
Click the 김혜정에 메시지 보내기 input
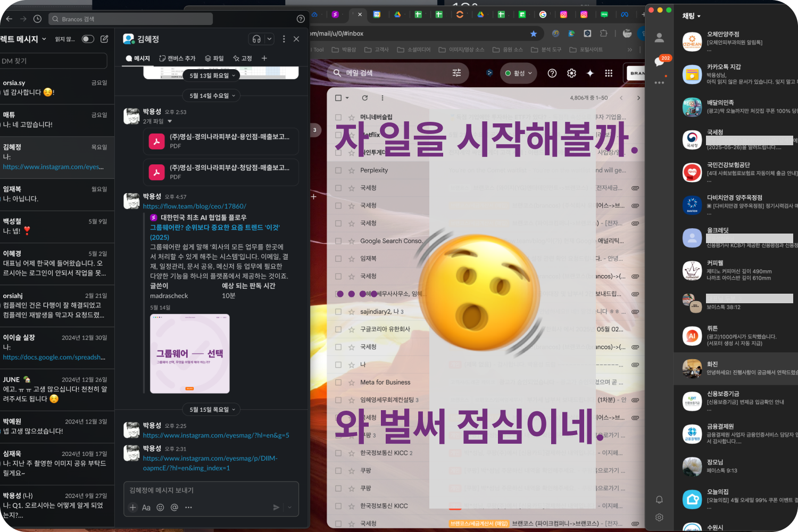click(x=211, y=491)
